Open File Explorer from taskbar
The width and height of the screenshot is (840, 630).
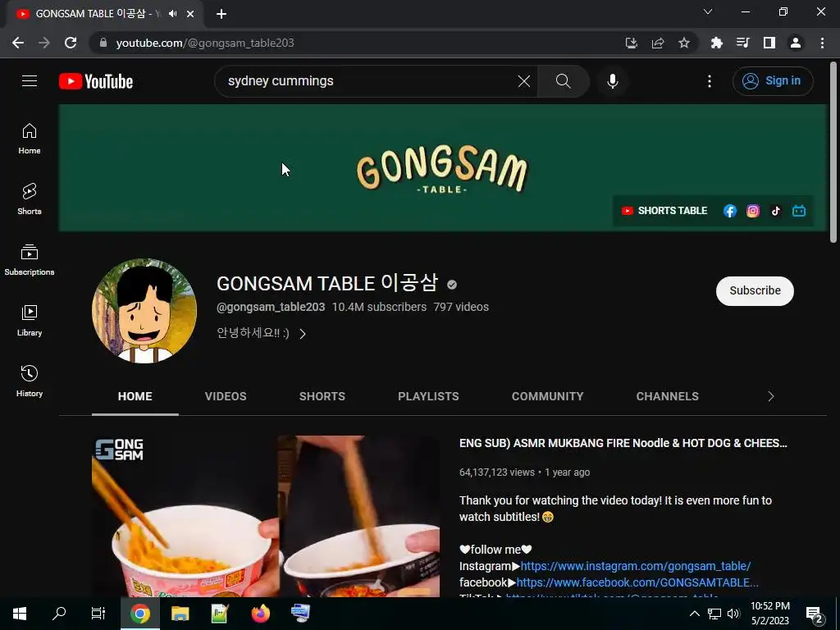[180, 614]
